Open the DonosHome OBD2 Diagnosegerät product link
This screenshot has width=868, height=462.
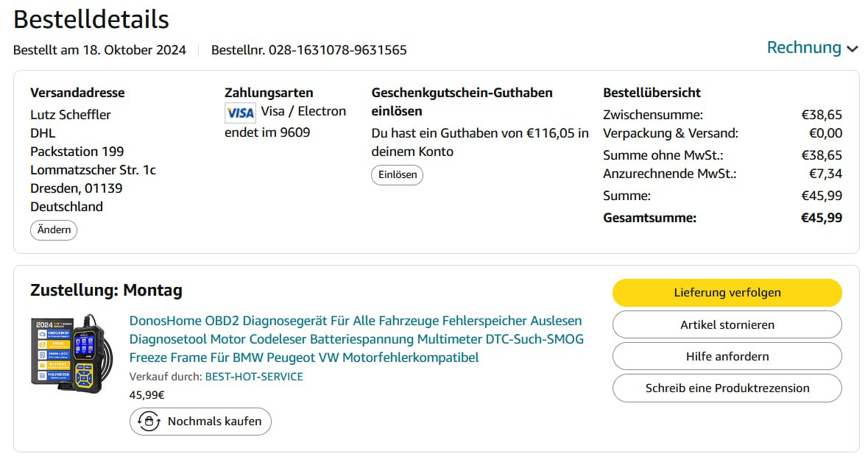356,339
